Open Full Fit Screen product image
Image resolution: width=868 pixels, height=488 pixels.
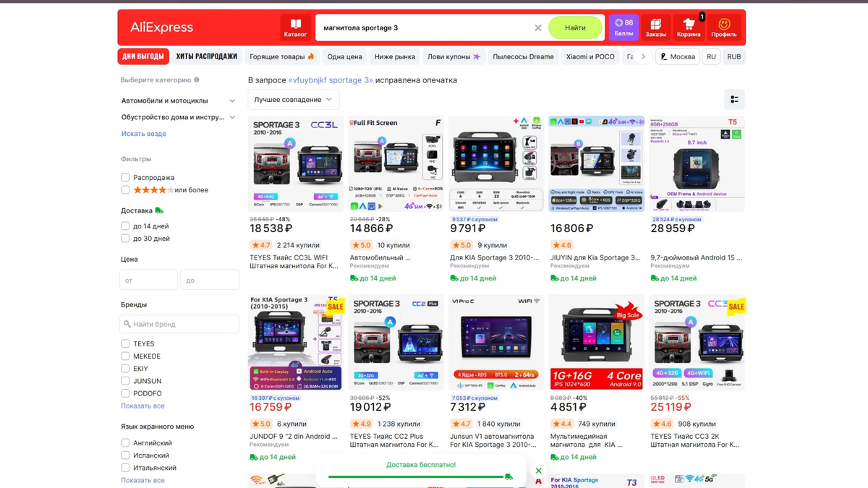click(x=396, y=163)
